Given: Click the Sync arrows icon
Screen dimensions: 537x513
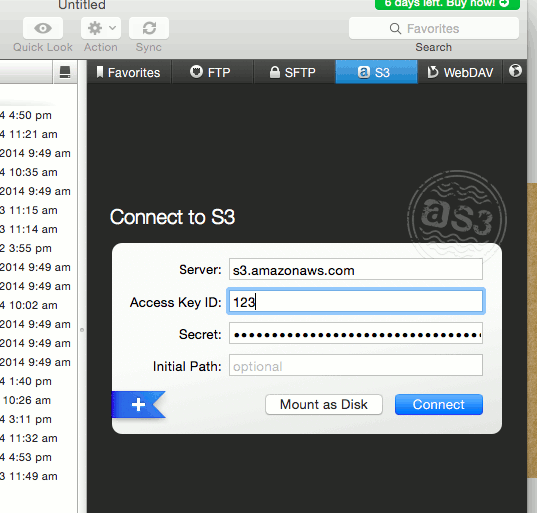Looking at the screenshot, I should pyautogui.click(x=149, y=28).
